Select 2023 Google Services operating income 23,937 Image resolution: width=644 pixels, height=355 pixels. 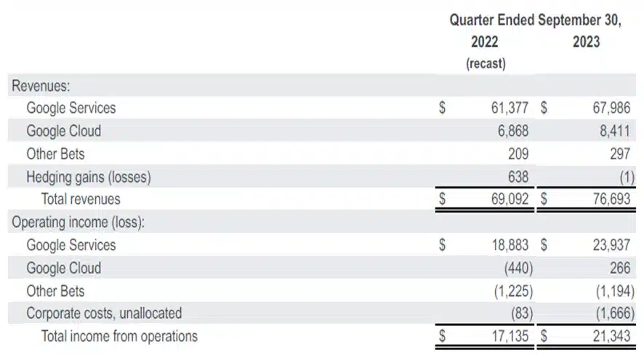(611, 245)
